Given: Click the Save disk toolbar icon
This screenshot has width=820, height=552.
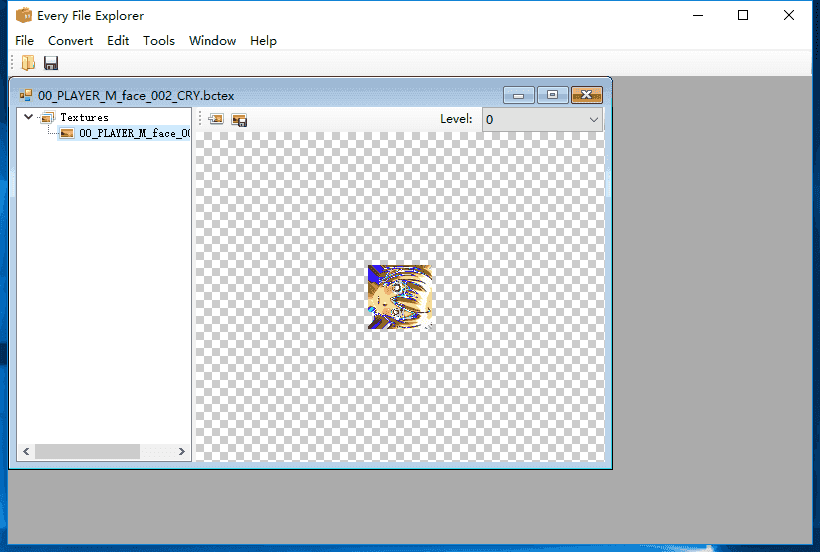Looking at the screenshot, I should coord(51,63).
